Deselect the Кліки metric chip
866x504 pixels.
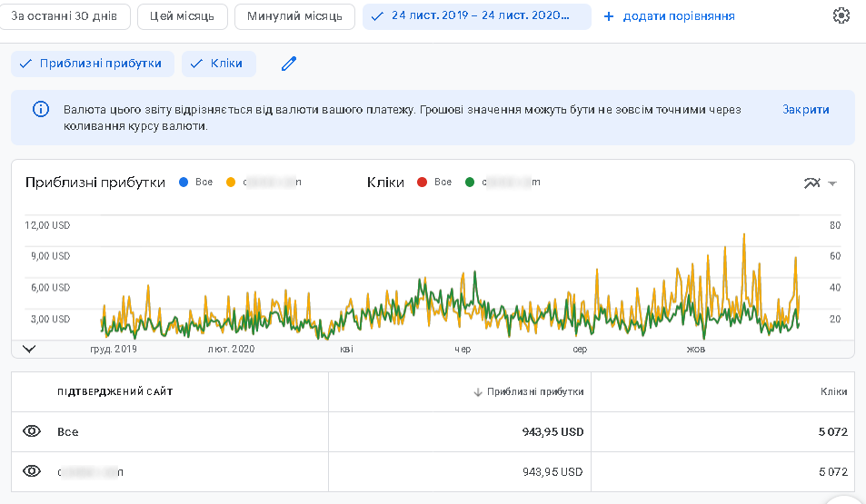pos(218,64)
